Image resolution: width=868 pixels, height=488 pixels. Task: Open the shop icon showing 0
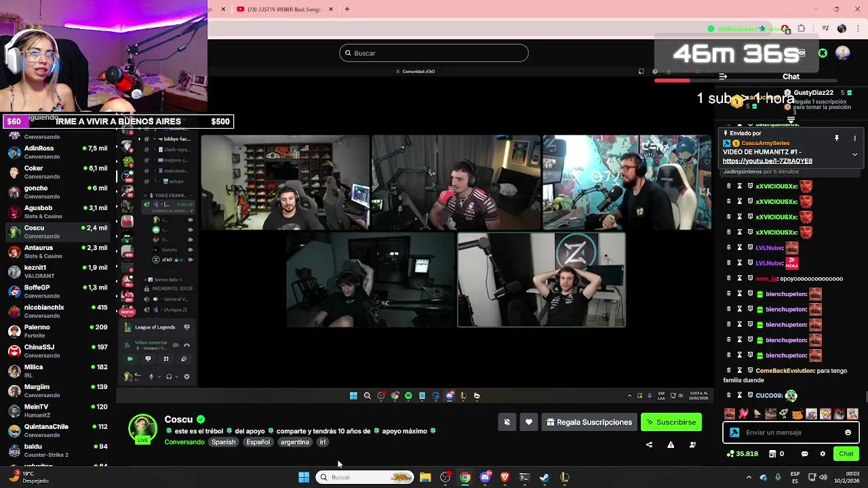(x=776, y=454)
